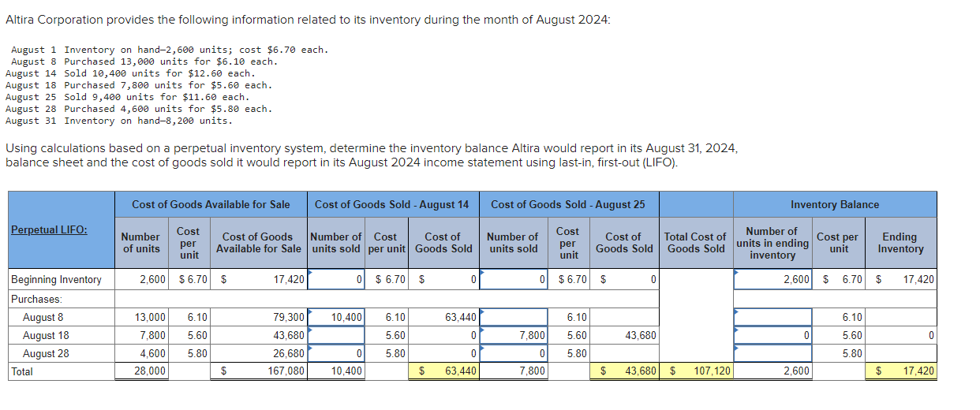The height and width of the screenshot is (410, 980).
Task: Click August 18 number of units 7,800 cell
Action: click(x=141, y=335)
